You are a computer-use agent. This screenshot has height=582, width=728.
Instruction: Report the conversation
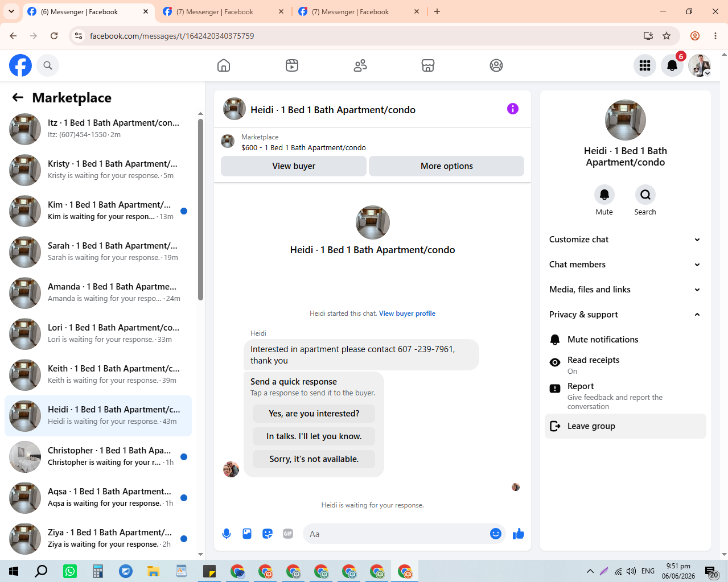pos(626,395)
